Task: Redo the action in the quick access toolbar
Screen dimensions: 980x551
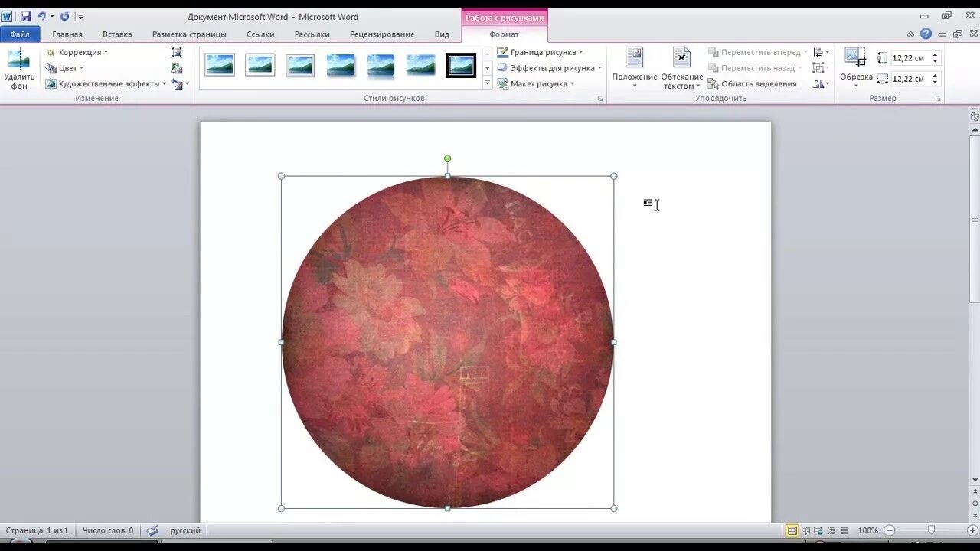Action: [x=64, y=16]
